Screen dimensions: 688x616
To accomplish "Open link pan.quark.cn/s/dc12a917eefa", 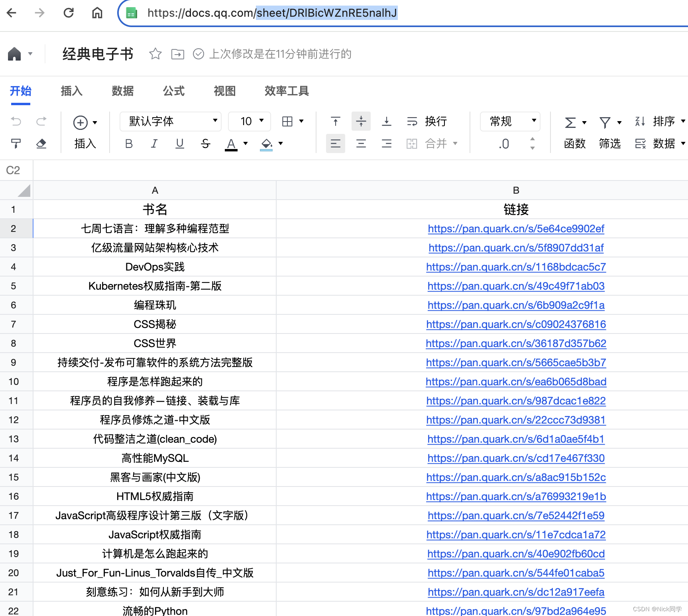I will tap(516, 592).
